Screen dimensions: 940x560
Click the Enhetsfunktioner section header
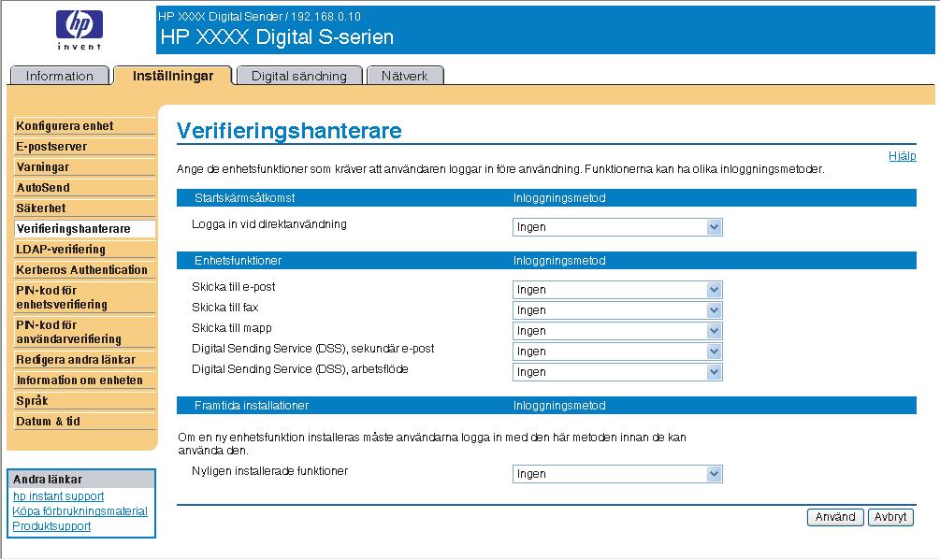pyautogui.click(x=238, y=261)
